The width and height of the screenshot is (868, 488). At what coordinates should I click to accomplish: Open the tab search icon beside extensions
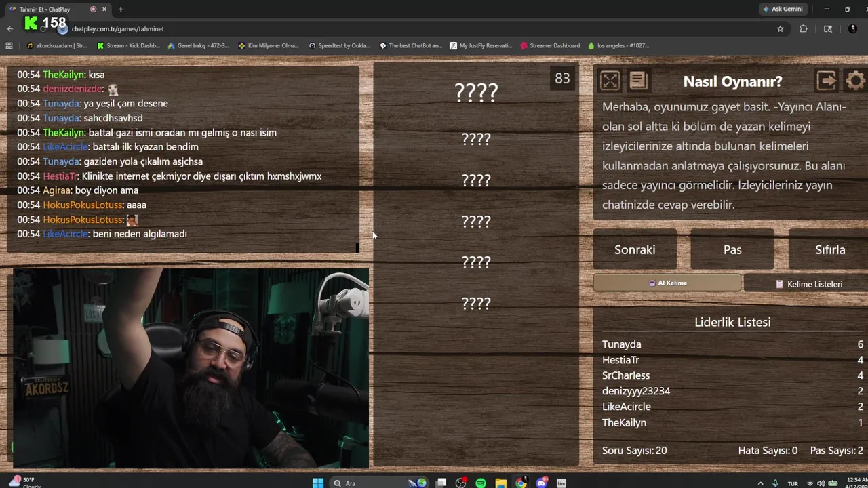coord(828,29)
